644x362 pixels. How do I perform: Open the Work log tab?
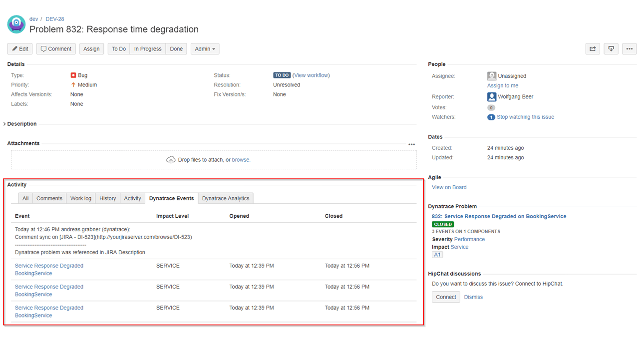pyautogui.click(x=81, y=198)
